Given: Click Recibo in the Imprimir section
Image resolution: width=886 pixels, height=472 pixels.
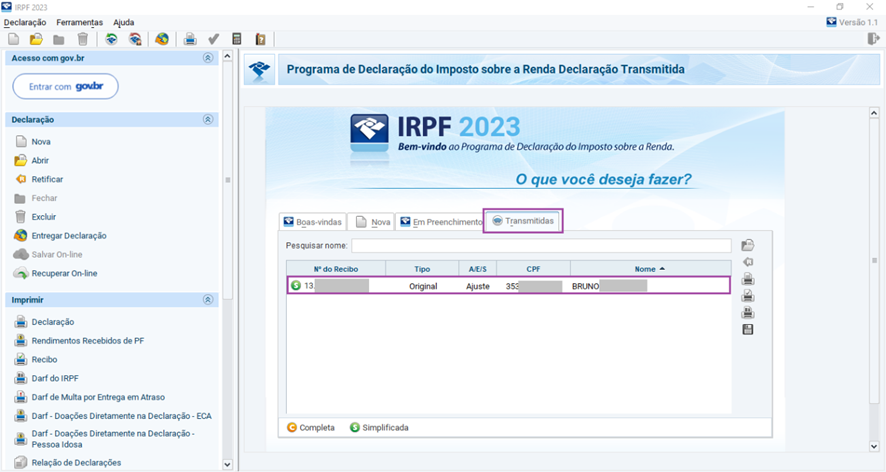Looking at the screenshot, I should pyautogui.click(x=44, y=360).
